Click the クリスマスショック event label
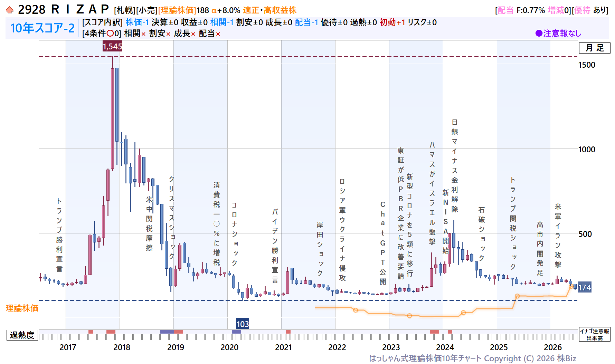The height and width of the screenshot is (364, 615). coord(171,218)
